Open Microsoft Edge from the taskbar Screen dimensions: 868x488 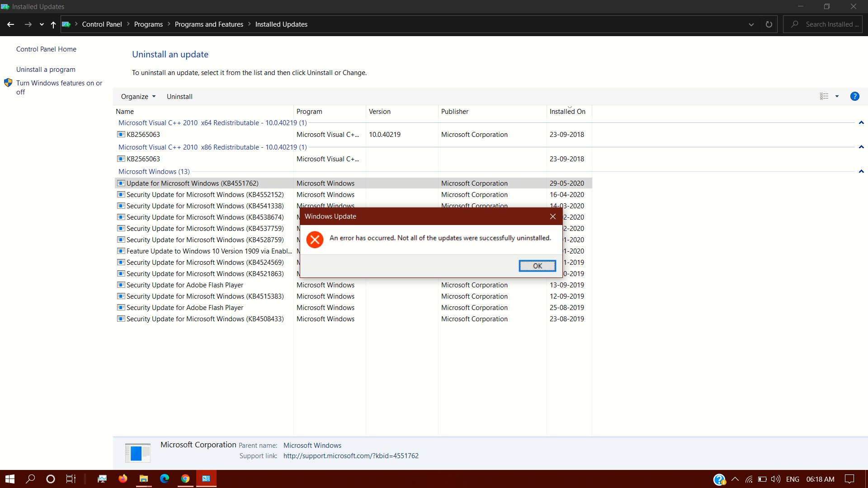(165, 479)
